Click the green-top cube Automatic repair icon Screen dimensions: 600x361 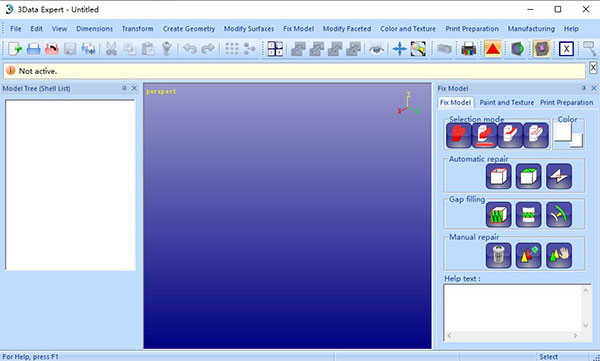pos(528,176)
